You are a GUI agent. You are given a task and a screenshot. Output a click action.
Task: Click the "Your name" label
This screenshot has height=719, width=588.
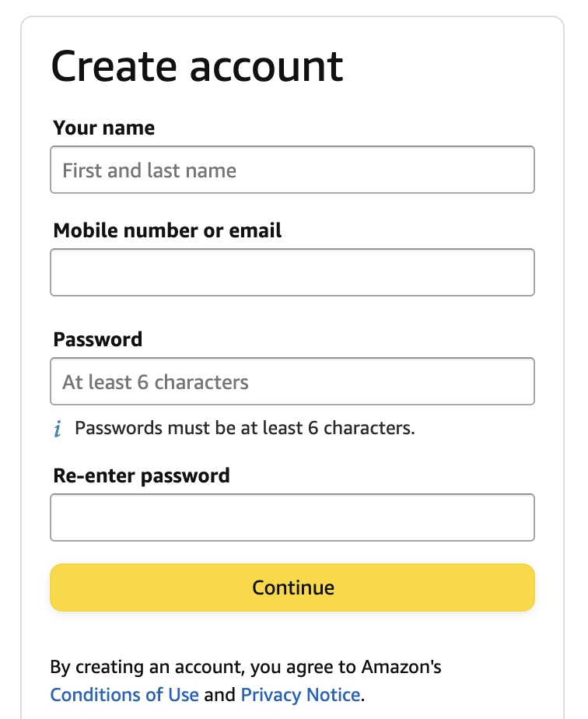coord(104,128)
